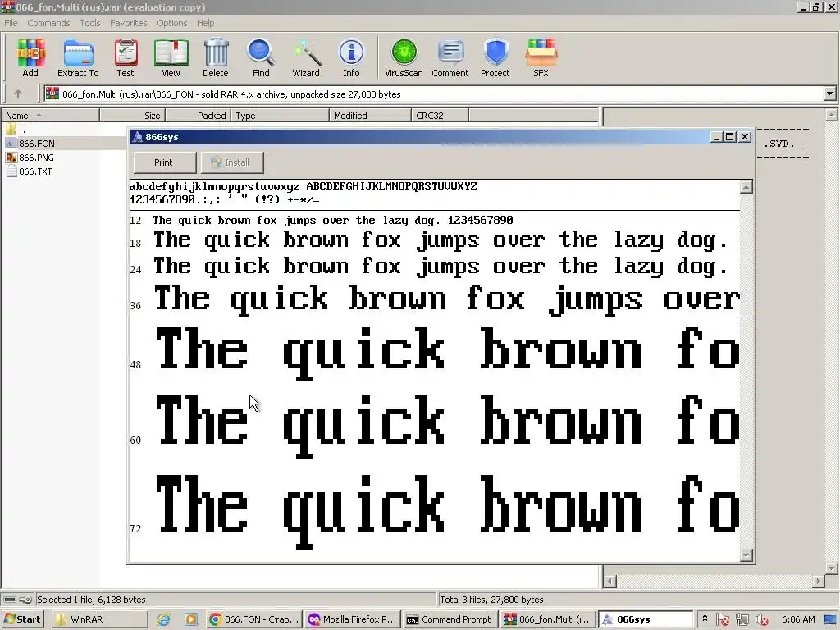Image resolution: width=840 pixels, height=630 pixels.
Task: Maximize the 866sys font viewer window
Action: click(x=729, y=137)
